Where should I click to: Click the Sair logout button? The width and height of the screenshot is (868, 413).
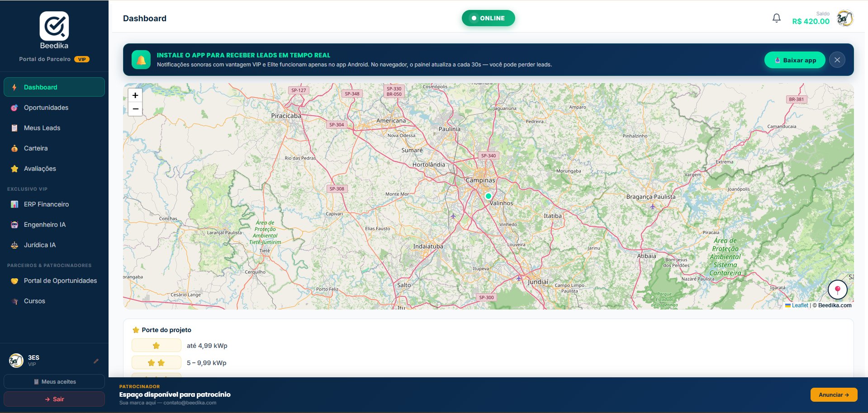(x=54, y=399)
